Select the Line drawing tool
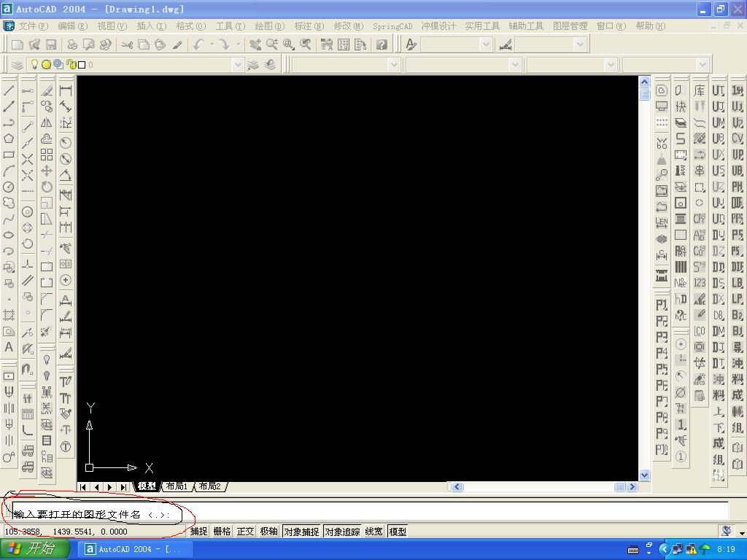The image size is (747, 560). pyautogui.click(x=9, y=90)
